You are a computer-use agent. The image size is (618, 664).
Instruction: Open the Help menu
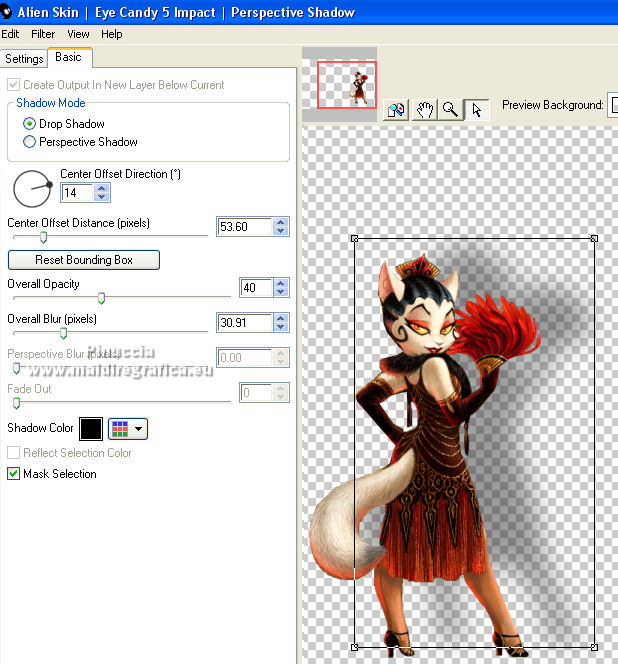point(111,34)
